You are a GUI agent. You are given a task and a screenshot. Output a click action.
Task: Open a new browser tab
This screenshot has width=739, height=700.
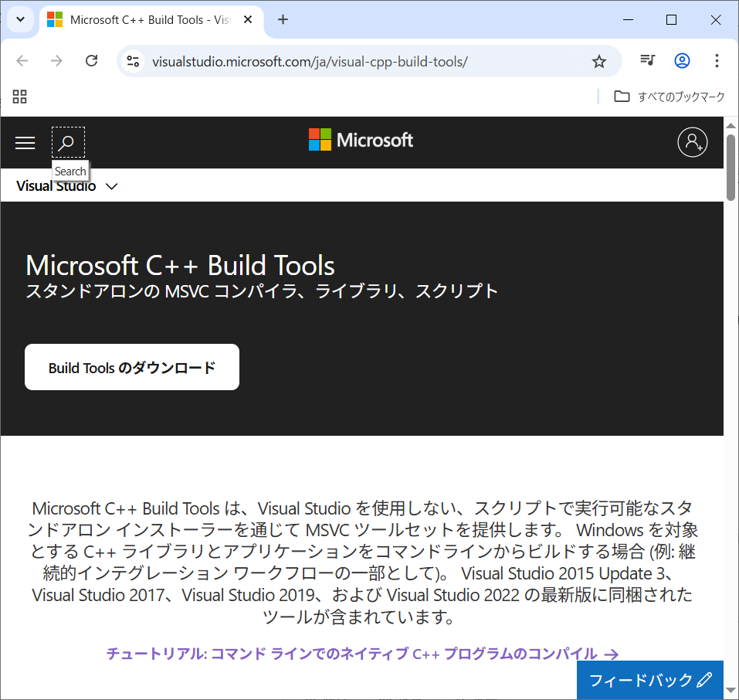(x=283, y=19)
